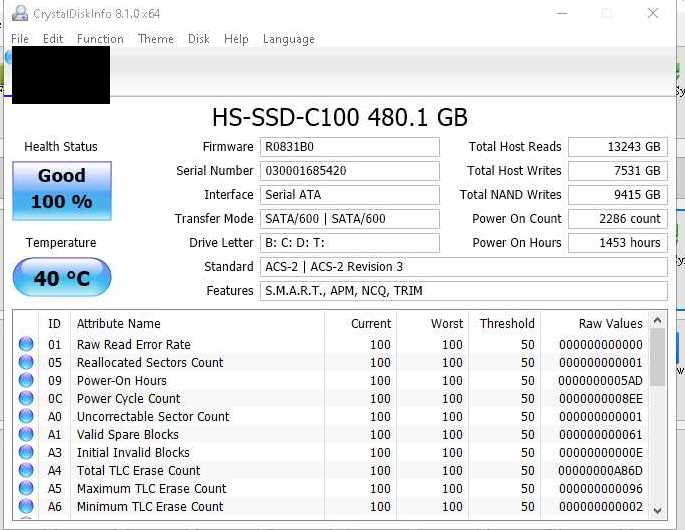
Task: Select the Firmware field R0831B0
Action: (349, 147)
